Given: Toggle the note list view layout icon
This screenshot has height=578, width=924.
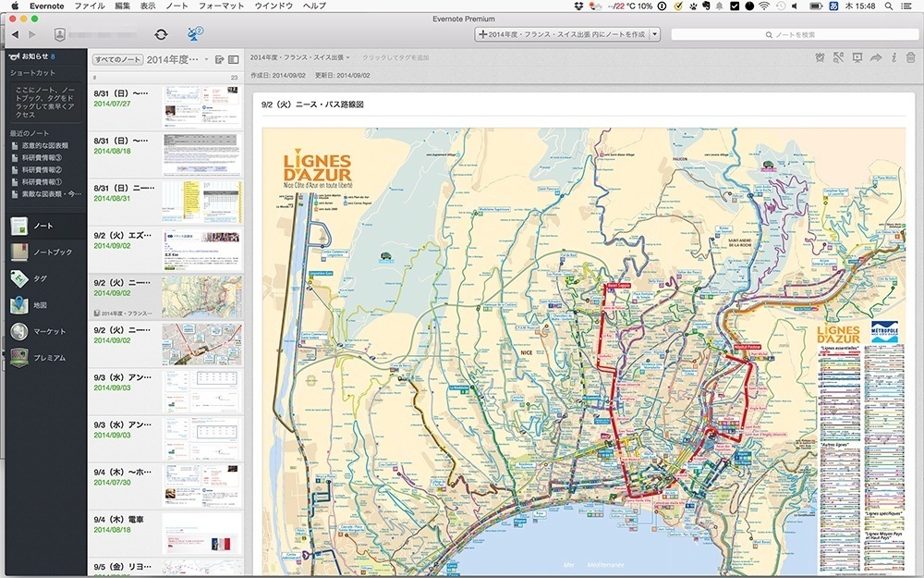Looking at the screenshot, I should (x=234, y=59).
